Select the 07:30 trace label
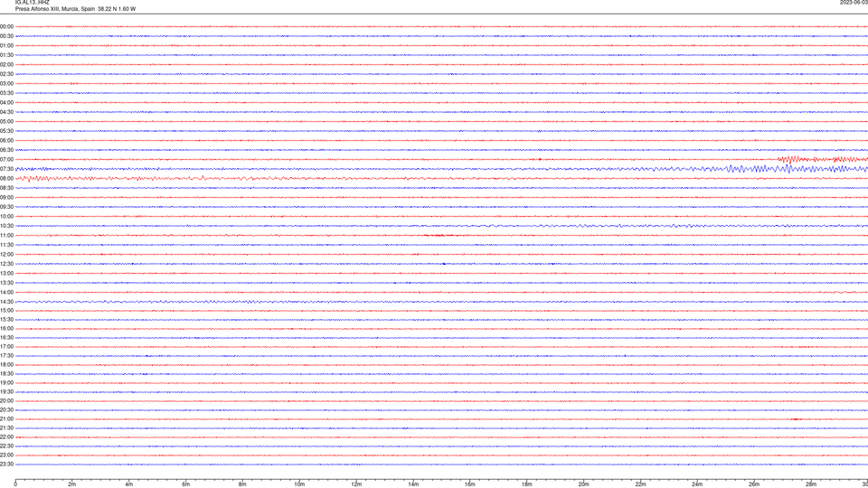868x488 pixels. click(6, 169)
